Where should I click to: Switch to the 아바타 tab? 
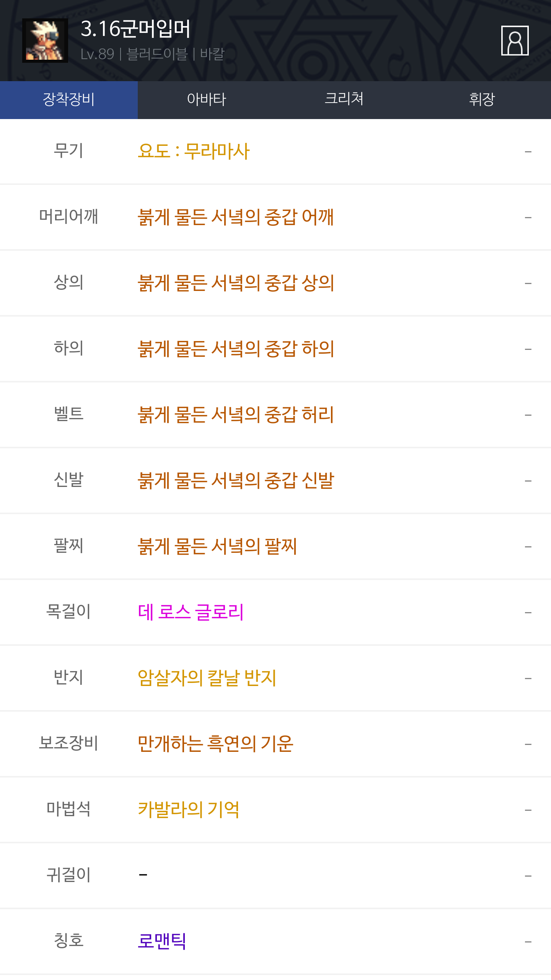(207, 100)
